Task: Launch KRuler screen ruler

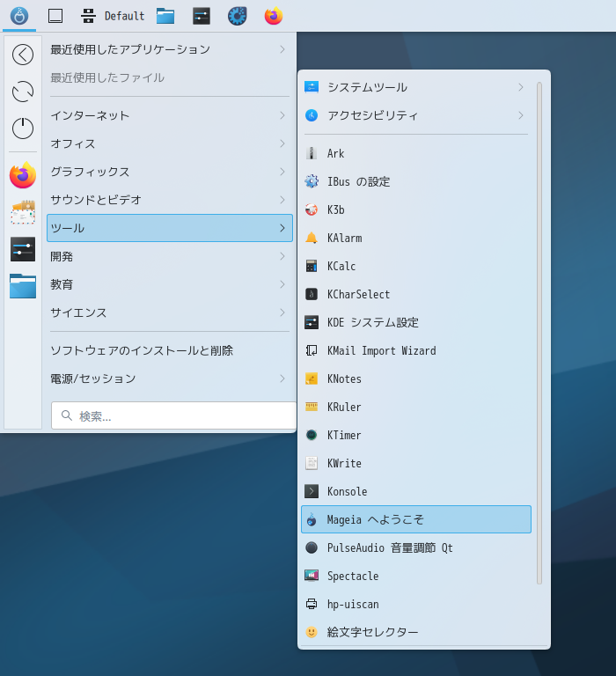Action: 416,407
